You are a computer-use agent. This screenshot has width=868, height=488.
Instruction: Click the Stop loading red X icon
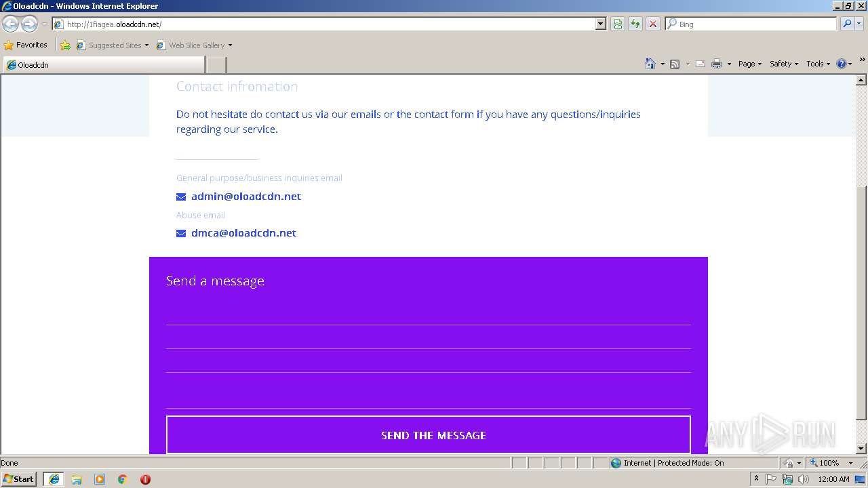pos(653,24)
